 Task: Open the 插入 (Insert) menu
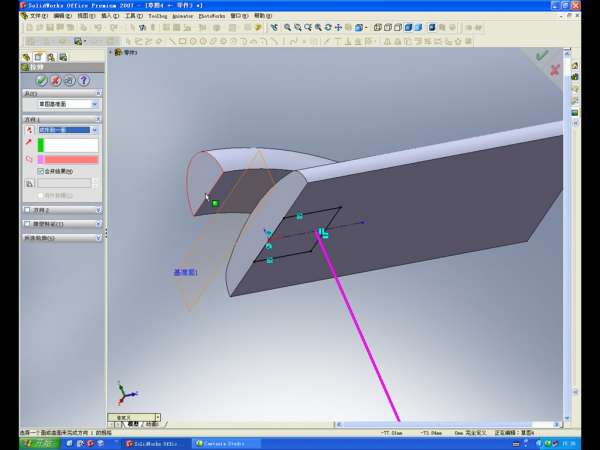110,16
